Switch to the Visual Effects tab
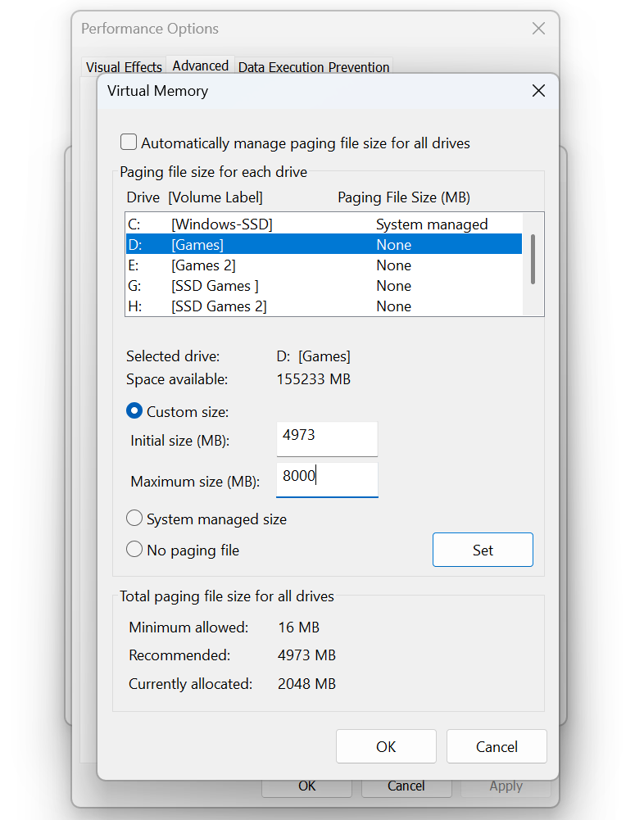The image size is (644, 820). coord(124,67)
